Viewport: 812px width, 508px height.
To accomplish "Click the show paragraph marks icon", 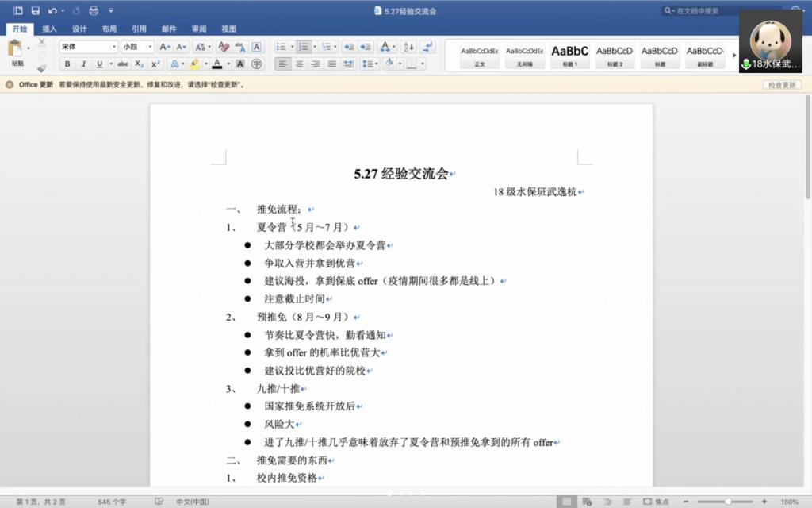I will 427,47.
